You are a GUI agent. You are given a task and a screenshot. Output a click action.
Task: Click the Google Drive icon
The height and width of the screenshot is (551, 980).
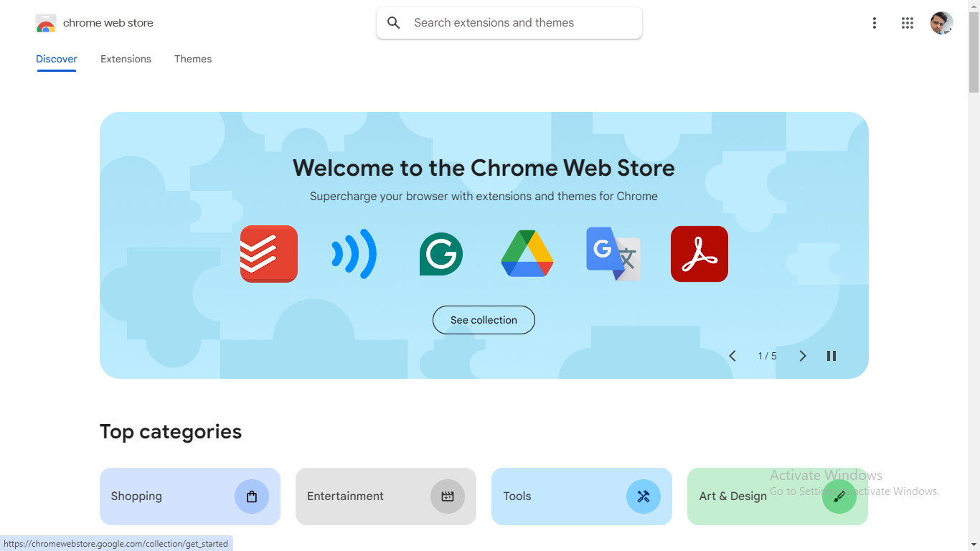click(x=527, y=254)
